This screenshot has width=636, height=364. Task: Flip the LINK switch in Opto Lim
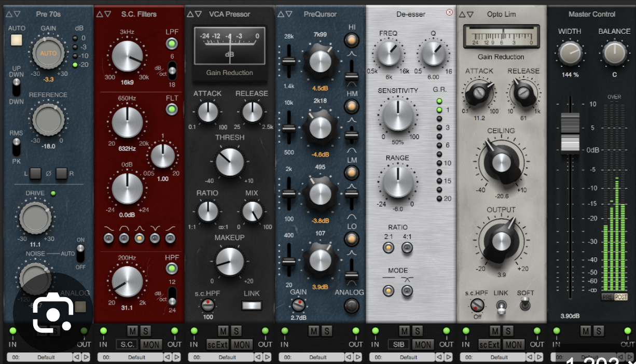tap(501, 307)
